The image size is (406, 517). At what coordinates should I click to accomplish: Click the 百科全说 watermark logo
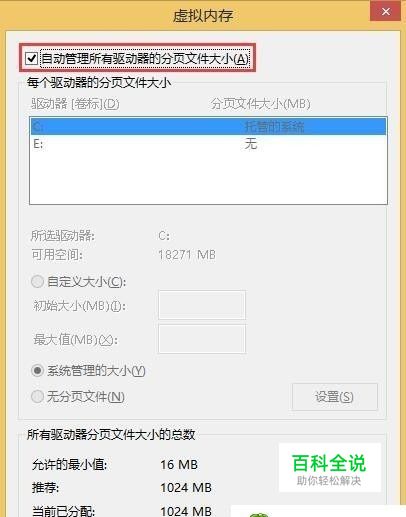click(x=329, y=468)
